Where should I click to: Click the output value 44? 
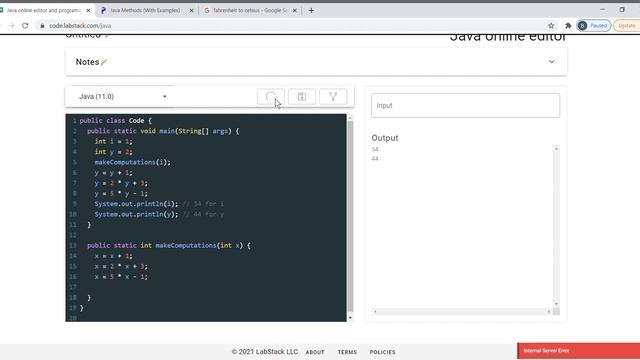click(x=375, y=158)
